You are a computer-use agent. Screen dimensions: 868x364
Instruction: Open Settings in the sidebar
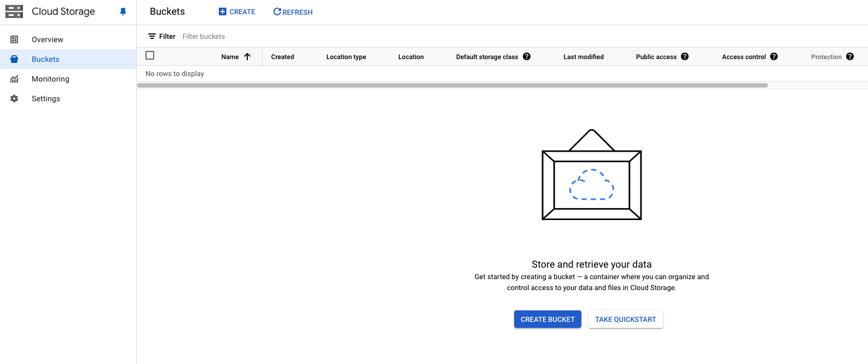coord(68,99)
